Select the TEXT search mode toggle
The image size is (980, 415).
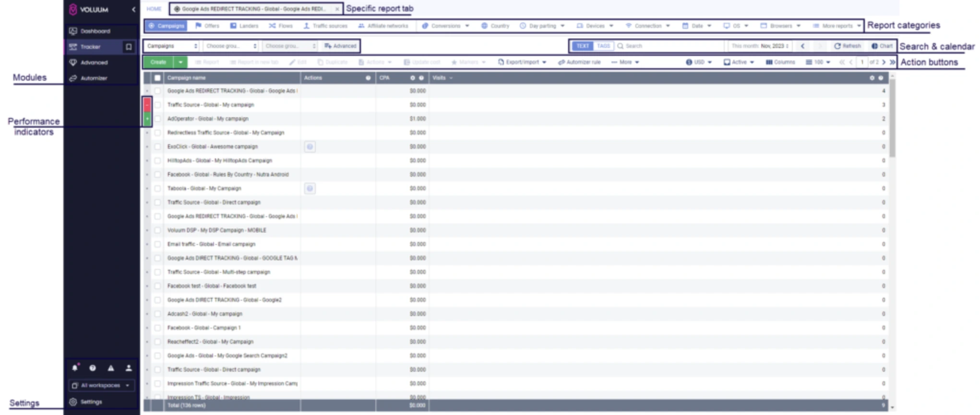tap(583, 46)
